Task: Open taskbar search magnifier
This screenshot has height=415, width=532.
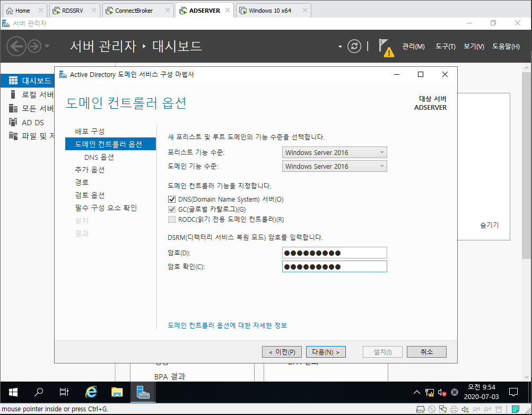Action: click(39, 392)
